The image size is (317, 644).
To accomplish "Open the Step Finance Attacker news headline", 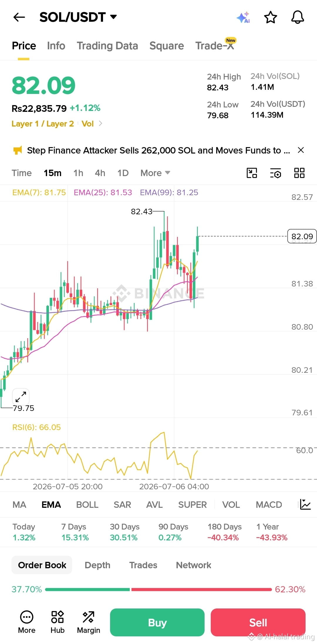I will (158, 150).
